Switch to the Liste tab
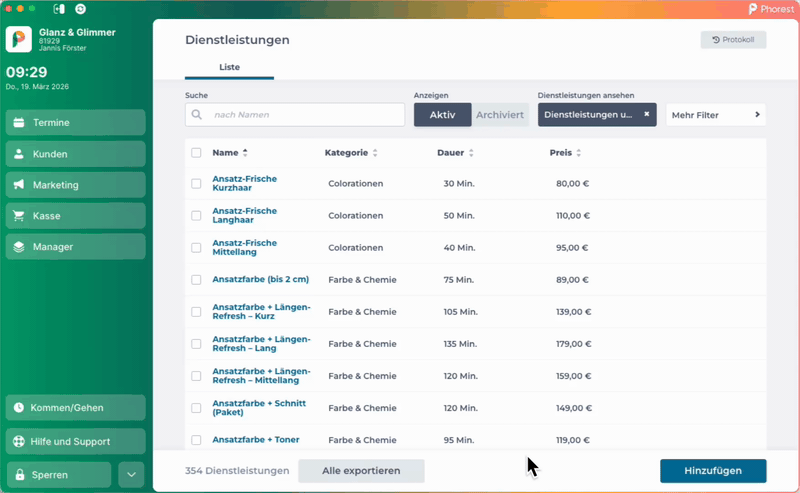This screenshot has height=493, width=800. [229, 67]
